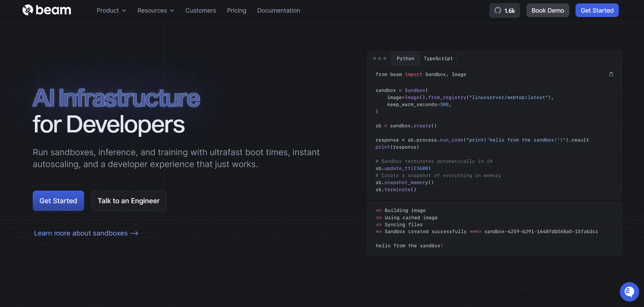Switch to the TypeScript code tab

click(438, 59)
